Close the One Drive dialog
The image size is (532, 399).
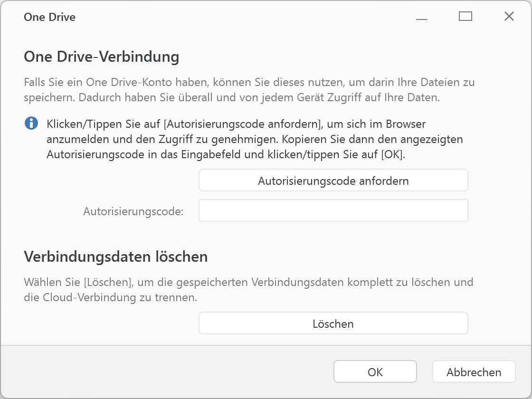coord(509,16)
